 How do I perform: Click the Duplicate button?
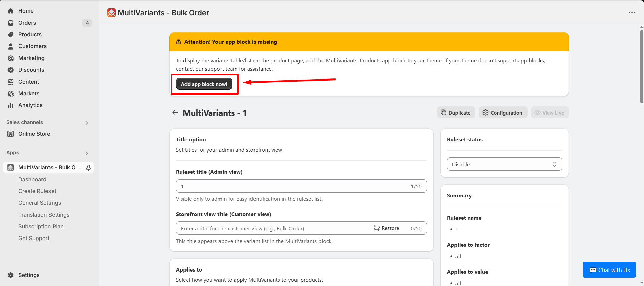click(x=456, y=113)
